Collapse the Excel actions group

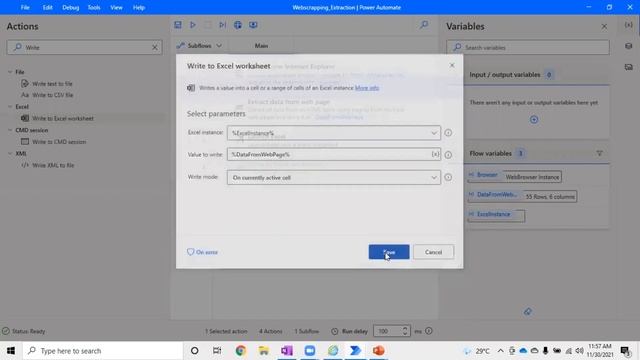click(10, 107)
